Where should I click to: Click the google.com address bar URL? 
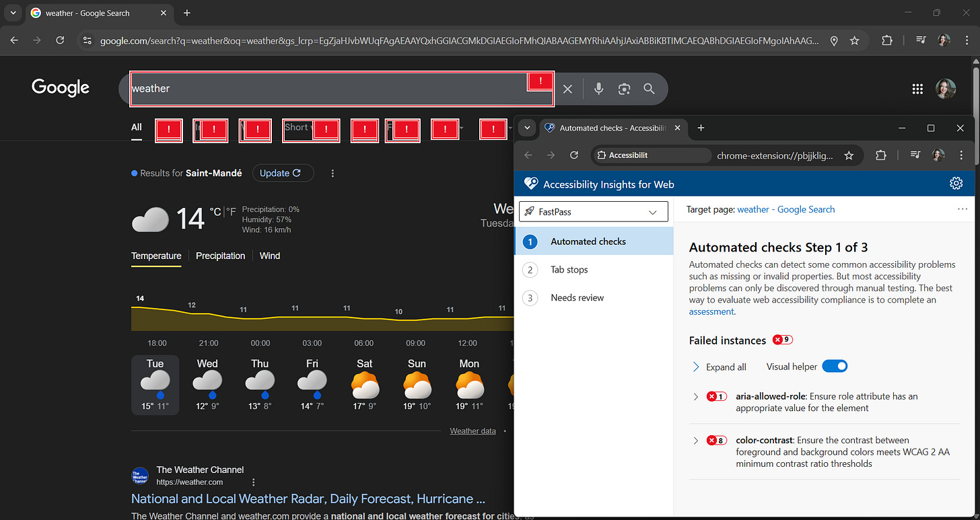click(460, 40)
